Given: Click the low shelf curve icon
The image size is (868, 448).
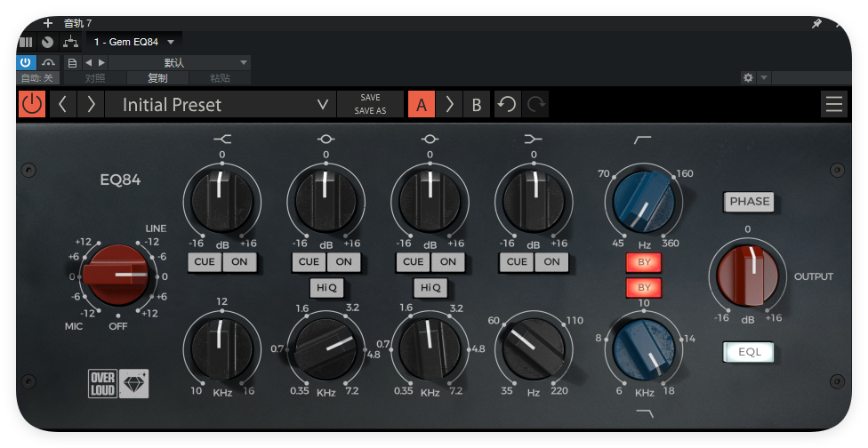Looking at the screenshot, I should pyautogui.click(x=534, y=140).
